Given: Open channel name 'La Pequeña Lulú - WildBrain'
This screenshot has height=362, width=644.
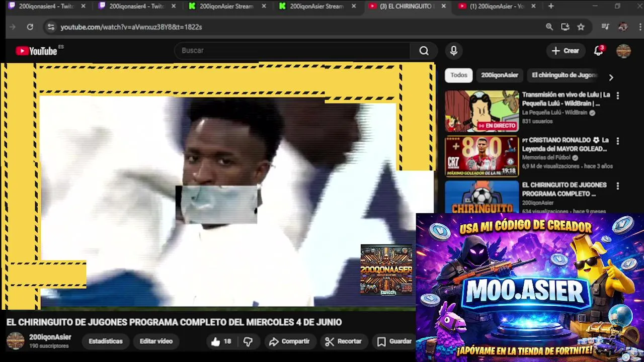Looking at the screenshot, I should click(x=554, y=113).
